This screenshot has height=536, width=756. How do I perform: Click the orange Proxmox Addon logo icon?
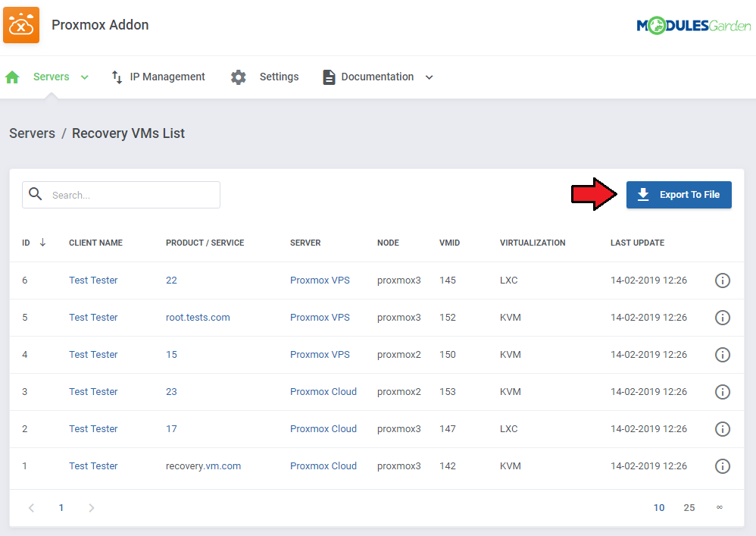coord(21,25)
